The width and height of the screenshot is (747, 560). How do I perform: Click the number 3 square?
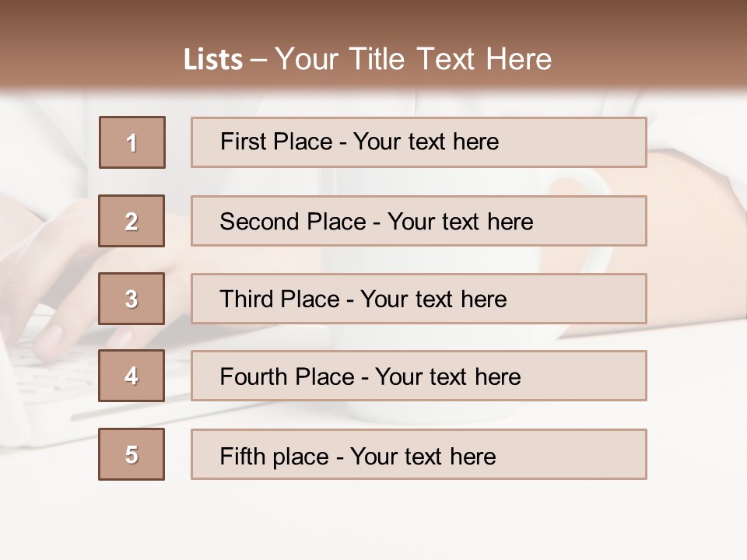click(x=132, y=299)
